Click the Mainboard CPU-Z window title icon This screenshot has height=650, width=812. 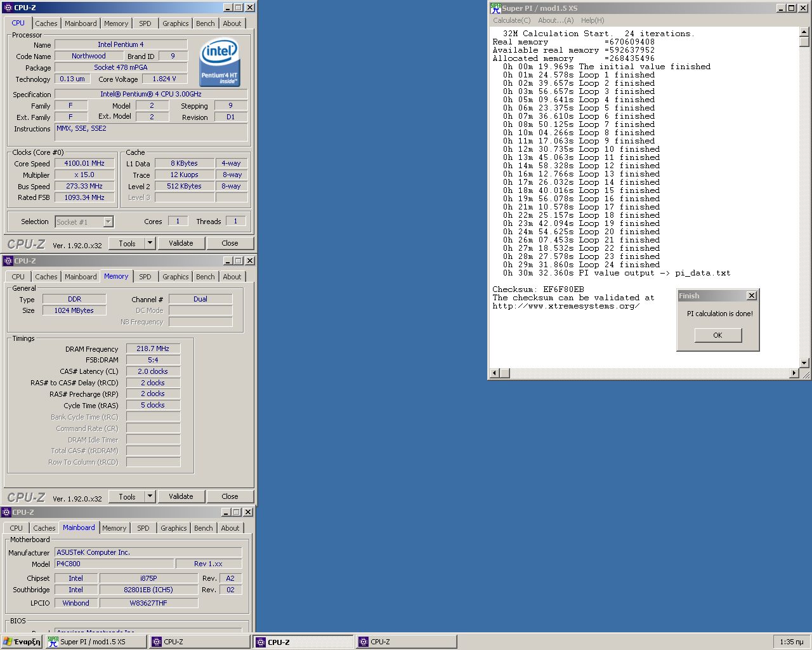[6, 512]
